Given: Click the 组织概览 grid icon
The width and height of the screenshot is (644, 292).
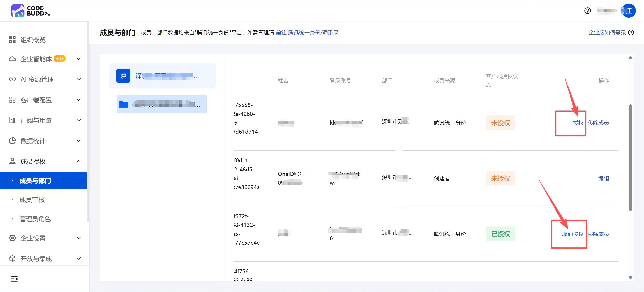Looking at the screenshot, I should [x=12, y=39].
